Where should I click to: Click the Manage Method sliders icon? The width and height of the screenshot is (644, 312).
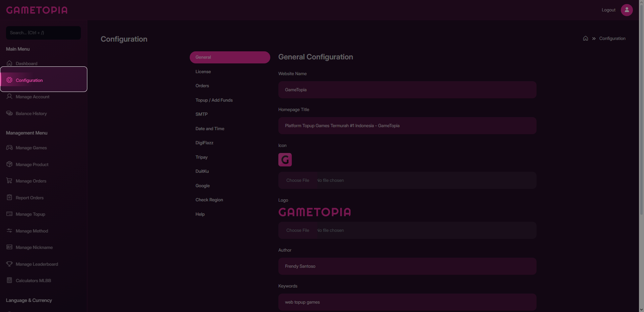[x=9, y=230]
